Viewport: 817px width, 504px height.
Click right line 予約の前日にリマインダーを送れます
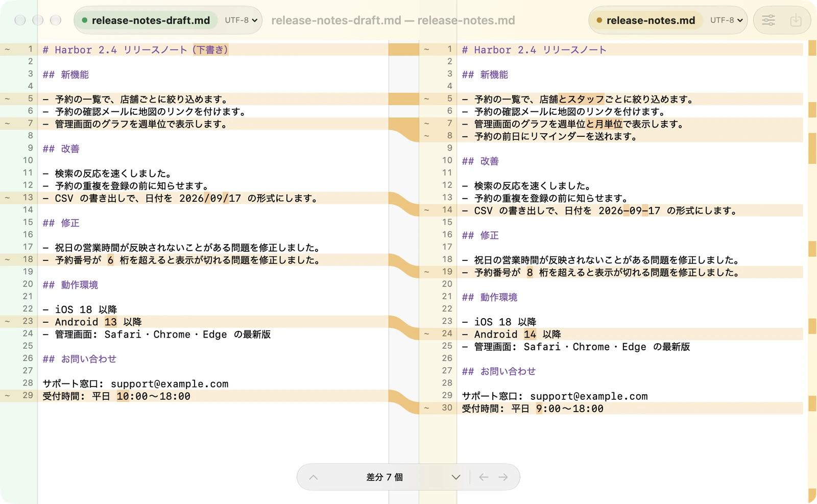coord(549,136)
